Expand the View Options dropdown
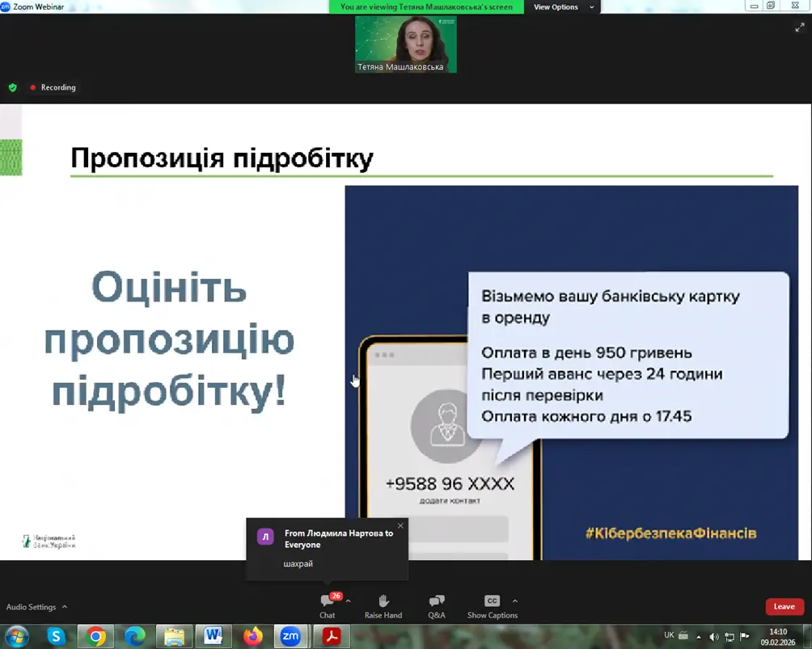The width and height of the screenshot is (812, 649). [x=564, y=7]
